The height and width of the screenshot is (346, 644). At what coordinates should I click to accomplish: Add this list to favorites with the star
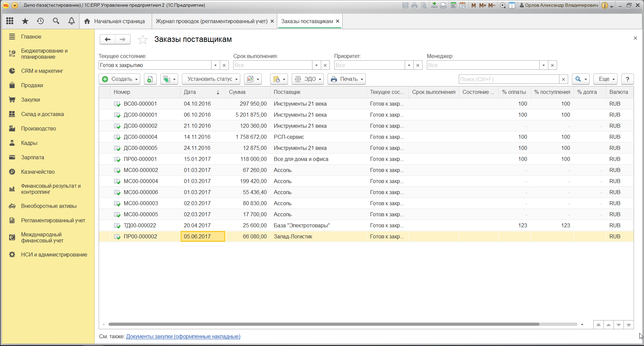coord(143,40)
